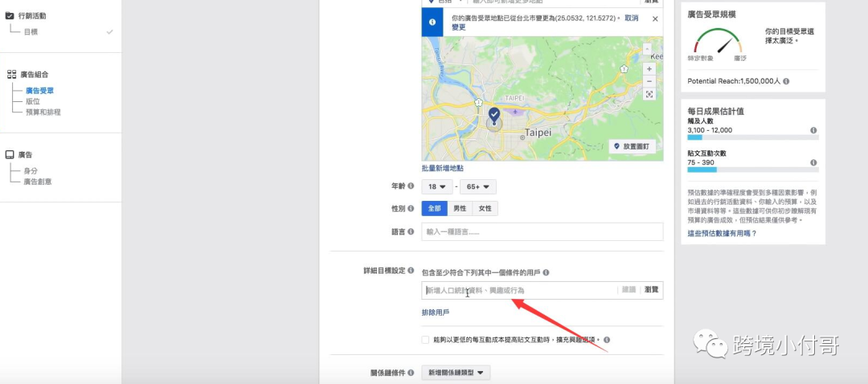
Task: Collapse map with the up-arrow control
Action: (x=646, y=49)
